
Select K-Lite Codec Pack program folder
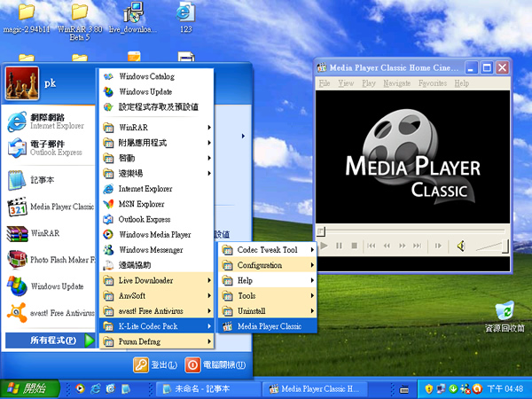(157, 326)
